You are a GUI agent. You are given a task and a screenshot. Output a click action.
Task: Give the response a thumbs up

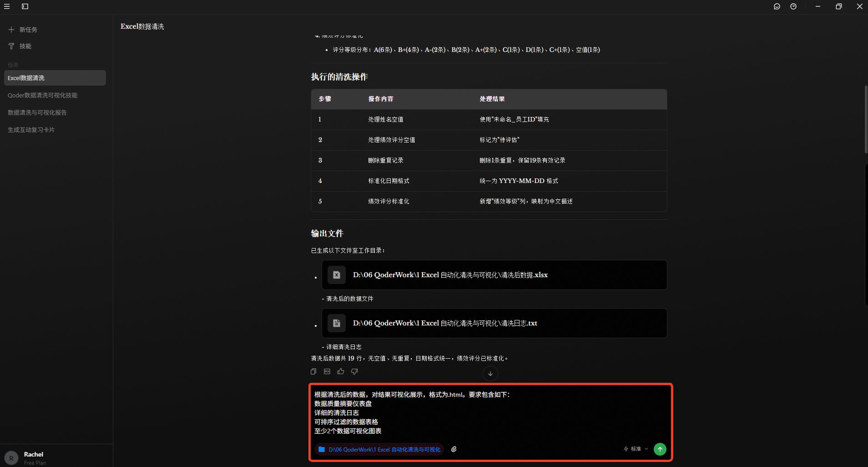pyautogui.click(x=341, y=371)
